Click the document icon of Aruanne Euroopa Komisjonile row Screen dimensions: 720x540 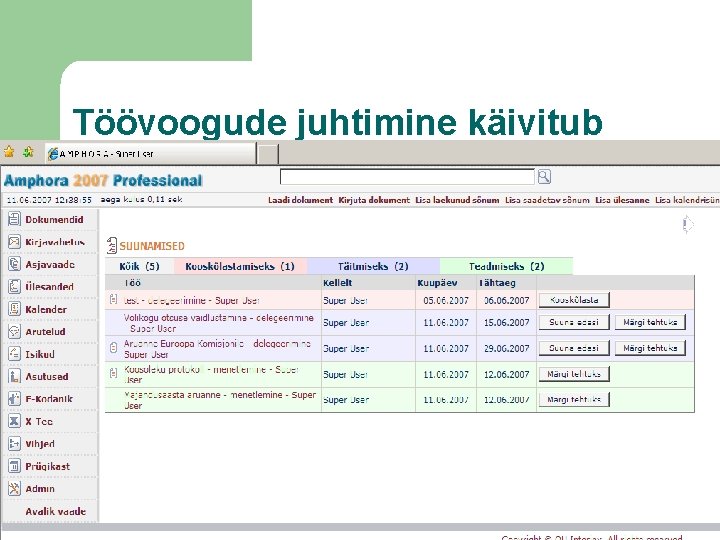pyautogui.click(x=113, y=348)
